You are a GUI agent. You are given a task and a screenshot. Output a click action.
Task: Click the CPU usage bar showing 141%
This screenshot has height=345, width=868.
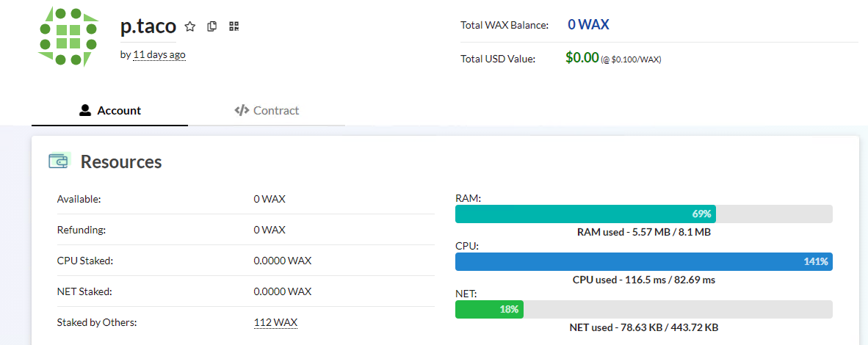click(x=644, y=261)
